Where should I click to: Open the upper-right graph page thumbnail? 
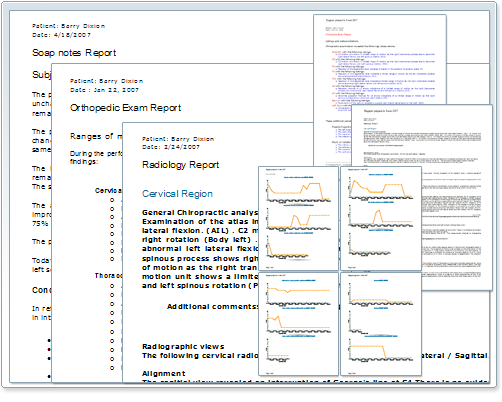[x=381, y=218]
